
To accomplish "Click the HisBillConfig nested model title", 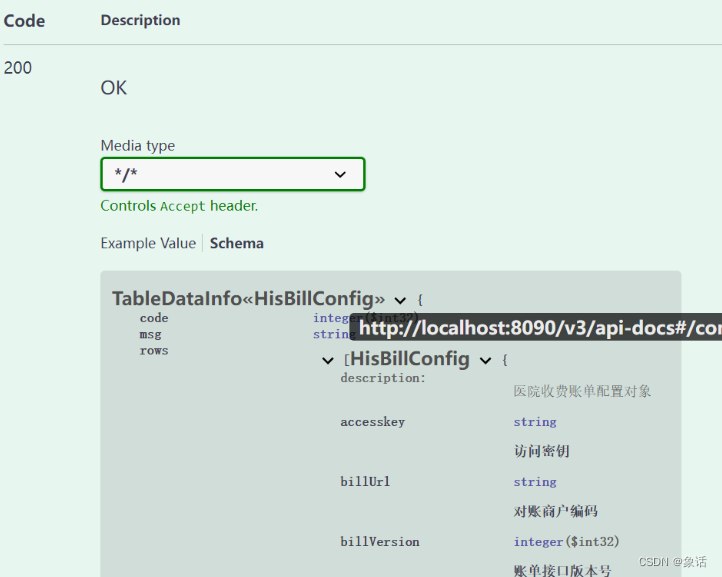I will coord(410,358).
